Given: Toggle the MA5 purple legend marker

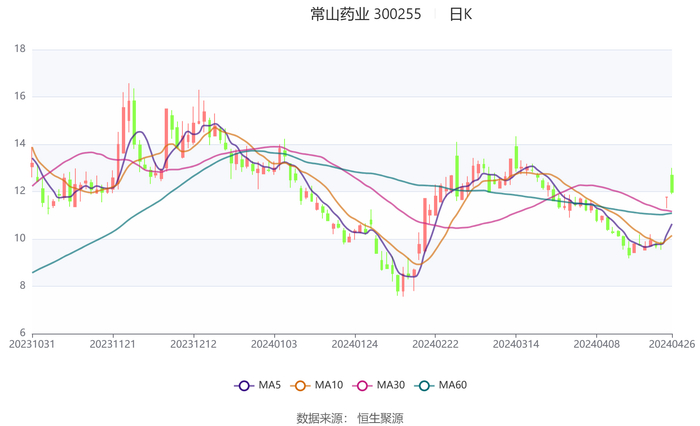Looking at the screenshot, I should (244, 386).
